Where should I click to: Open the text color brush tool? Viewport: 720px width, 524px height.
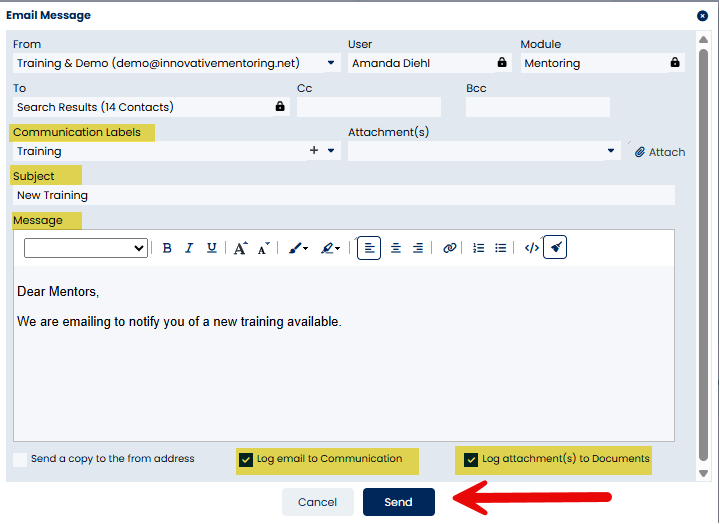pos(298,248)
